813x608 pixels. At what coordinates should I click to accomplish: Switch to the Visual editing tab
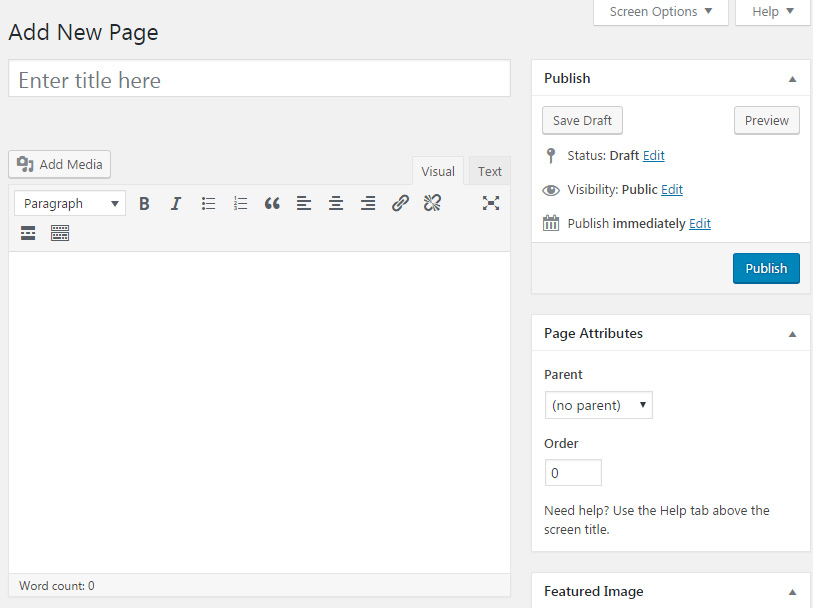[x=437, y=171]
